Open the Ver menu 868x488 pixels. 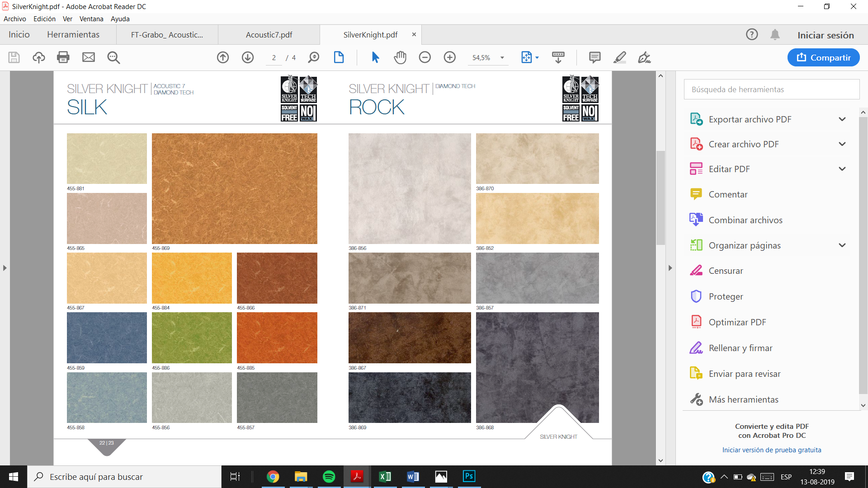click(67, 19)
